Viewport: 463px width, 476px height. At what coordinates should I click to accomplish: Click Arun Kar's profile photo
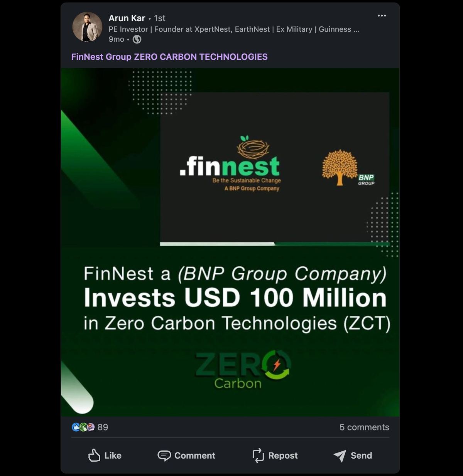click(x=87, y=27)
